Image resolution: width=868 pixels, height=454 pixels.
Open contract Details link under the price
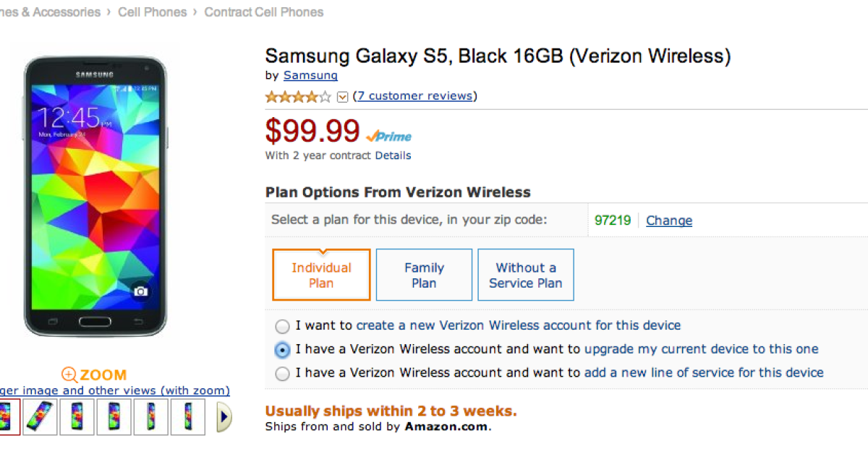coord(393,155)
